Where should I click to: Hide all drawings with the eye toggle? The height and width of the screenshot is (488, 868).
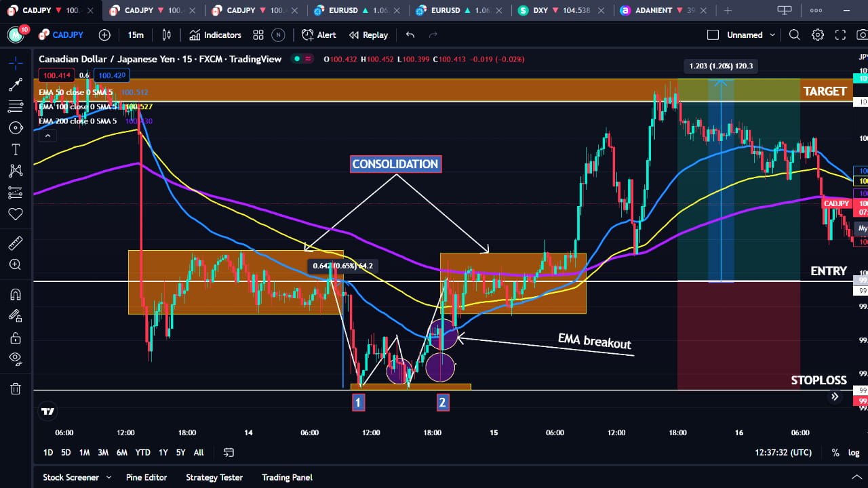(x=15, y=359)
